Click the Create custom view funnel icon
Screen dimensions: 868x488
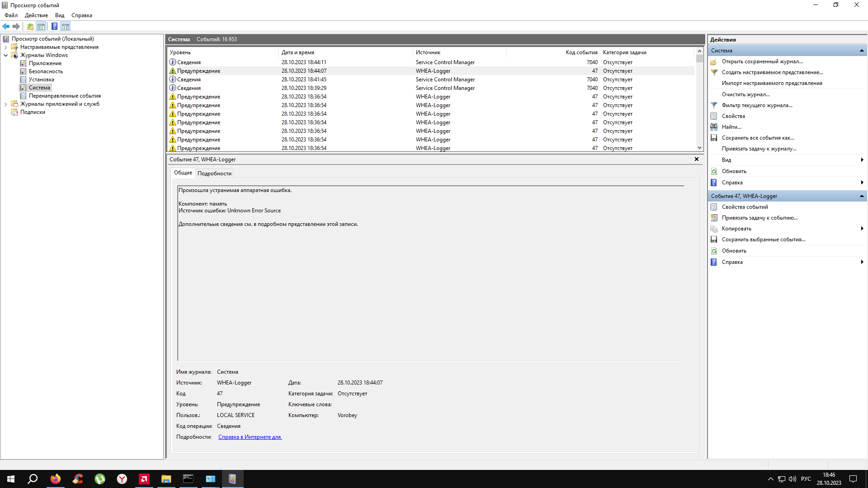click(714, 72)
